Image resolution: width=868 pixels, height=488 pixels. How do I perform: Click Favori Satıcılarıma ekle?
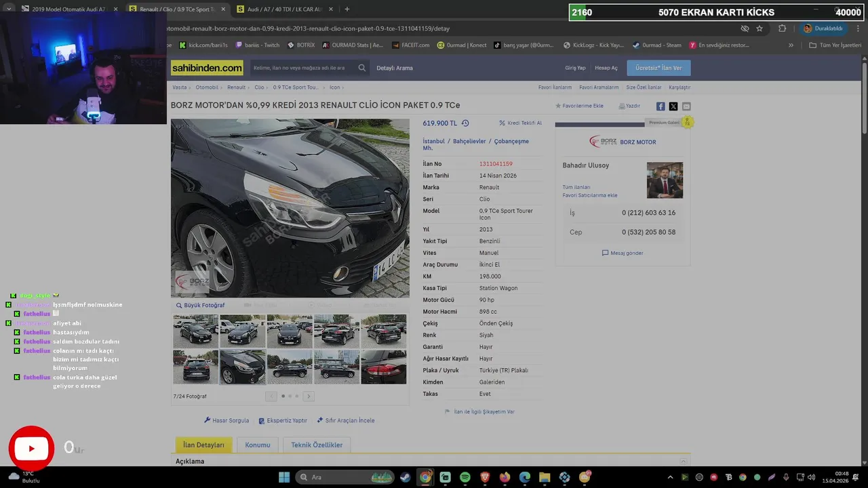click(589, 195)
